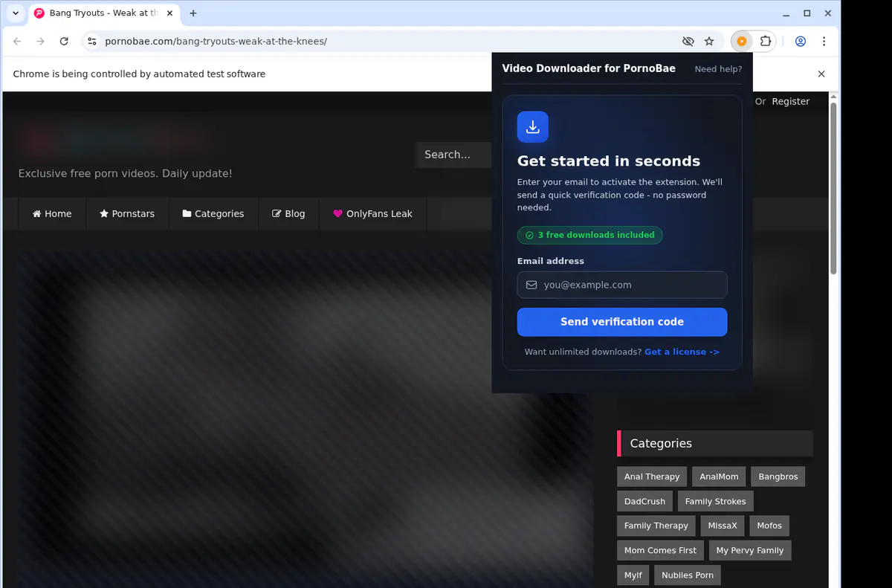Click the Chrome forward arrow

41,42
